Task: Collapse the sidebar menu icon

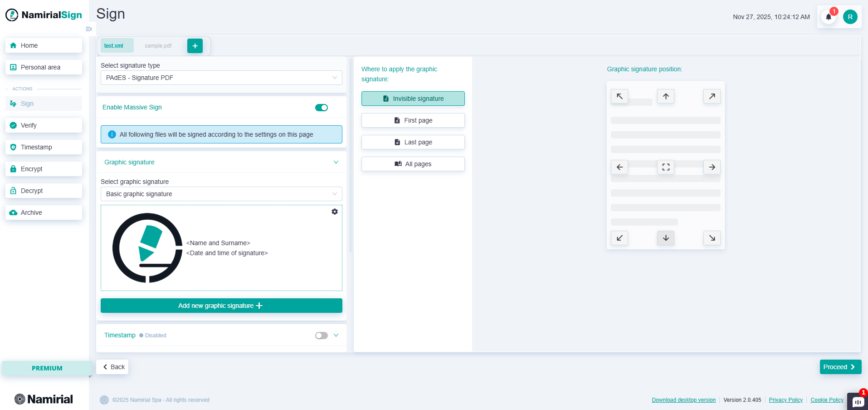Action: tap(89, 29)
